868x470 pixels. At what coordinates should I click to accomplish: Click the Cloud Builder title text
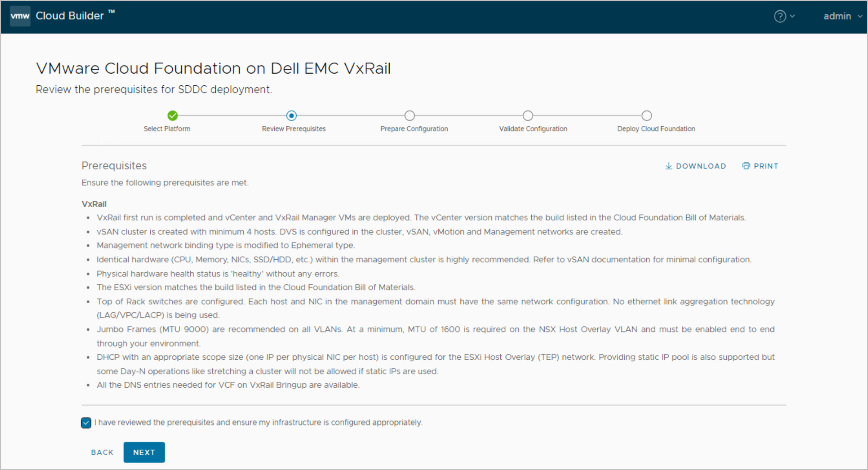70,16
